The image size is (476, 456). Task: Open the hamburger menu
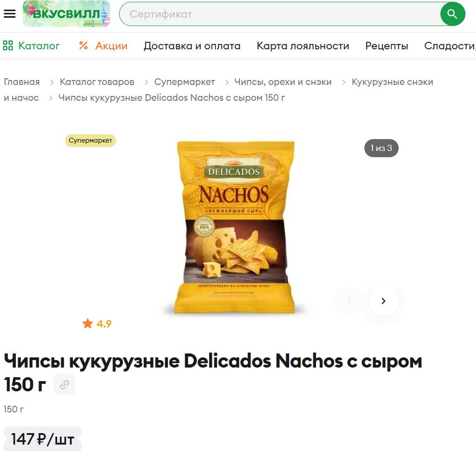(9, 13)
